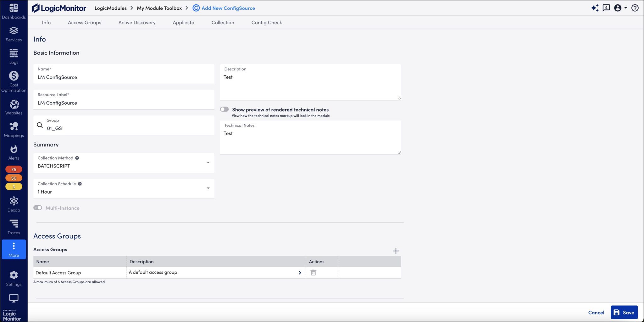Expand the Default Access Group description chevron
The image size is (644, 322).
300,273
